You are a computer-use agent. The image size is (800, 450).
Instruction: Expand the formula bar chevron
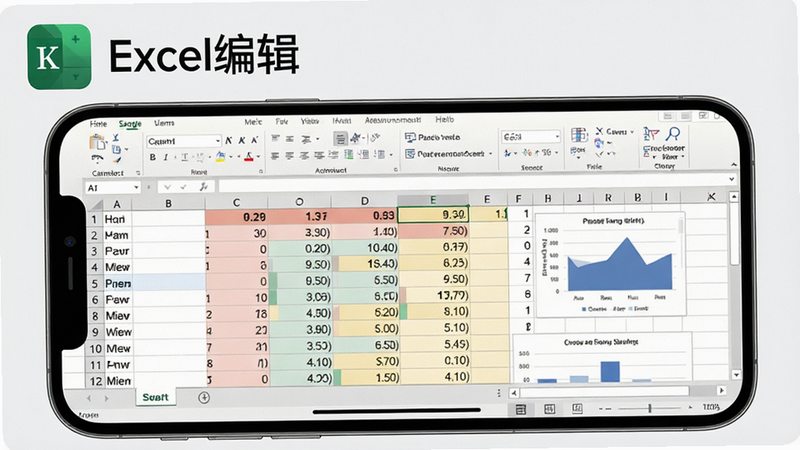[732, 179]
